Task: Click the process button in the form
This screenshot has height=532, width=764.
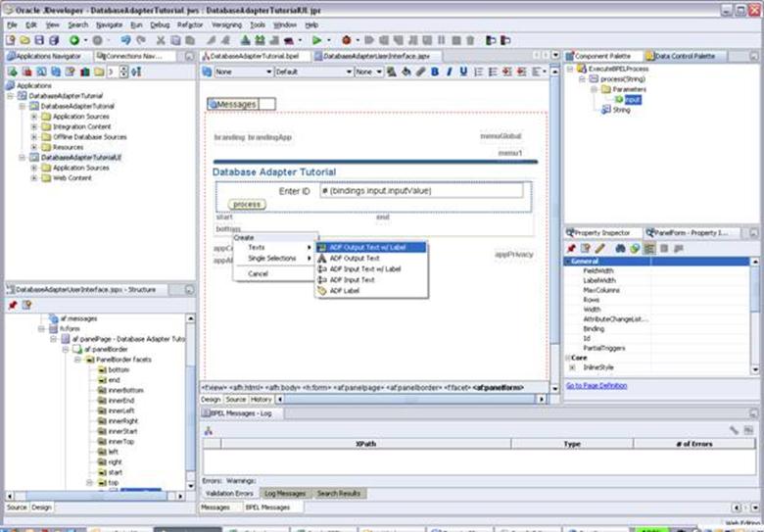Action: pyautogui.click(x=247, y=205)
